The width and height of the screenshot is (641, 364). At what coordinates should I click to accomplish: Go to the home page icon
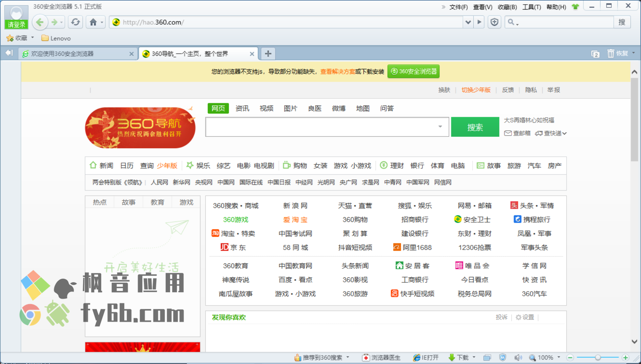point(93,22)
